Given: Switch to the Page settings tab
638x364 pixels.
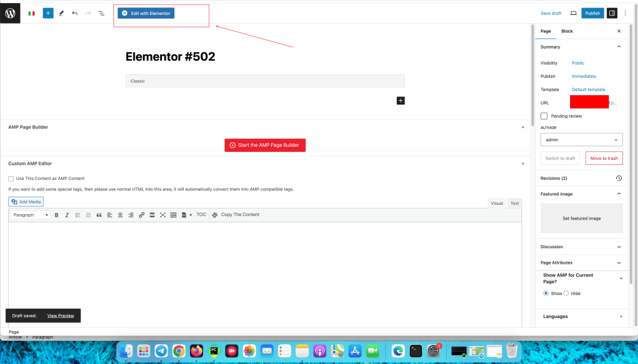Looking at the screenshot, I should point(546,31).
